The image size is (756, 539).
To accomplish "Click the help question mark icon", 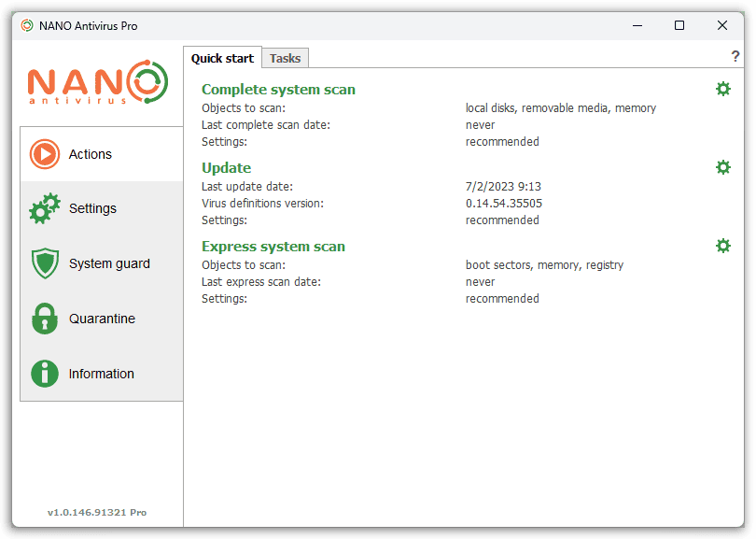I will coord(735,56).
